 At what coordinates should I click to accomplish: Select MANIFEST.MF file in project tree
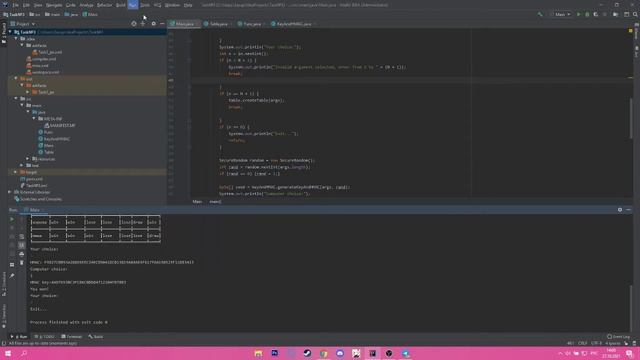[x=60, y=125]
